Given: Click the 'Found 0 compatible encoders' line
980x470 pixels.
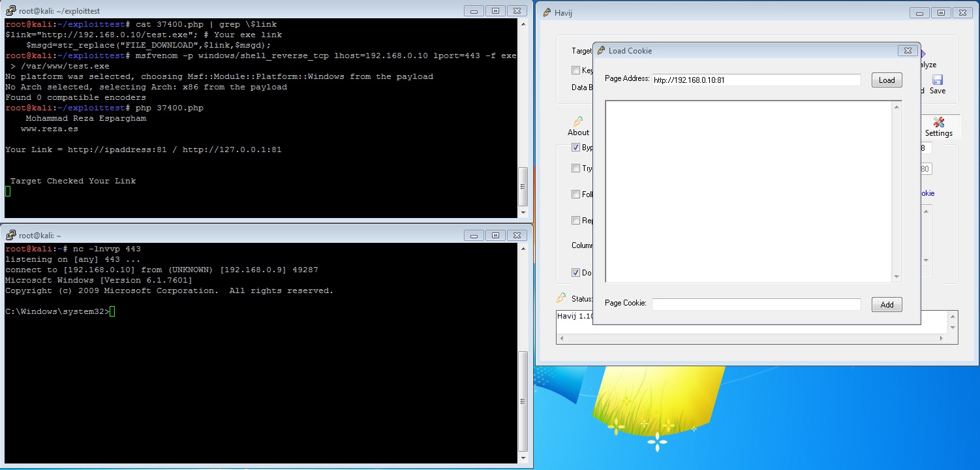Looking at the screenshot, I should (76, 97).
